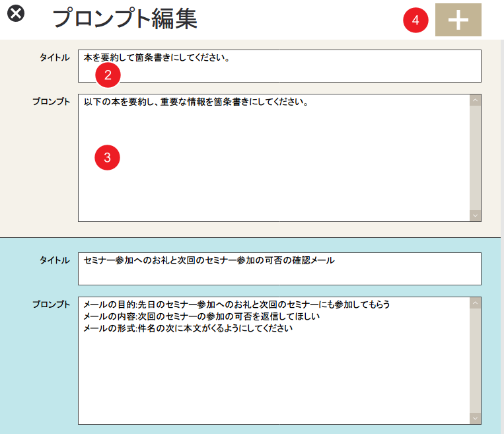Close the プロンプト編集 screen with the X icon

click(17, 14)
